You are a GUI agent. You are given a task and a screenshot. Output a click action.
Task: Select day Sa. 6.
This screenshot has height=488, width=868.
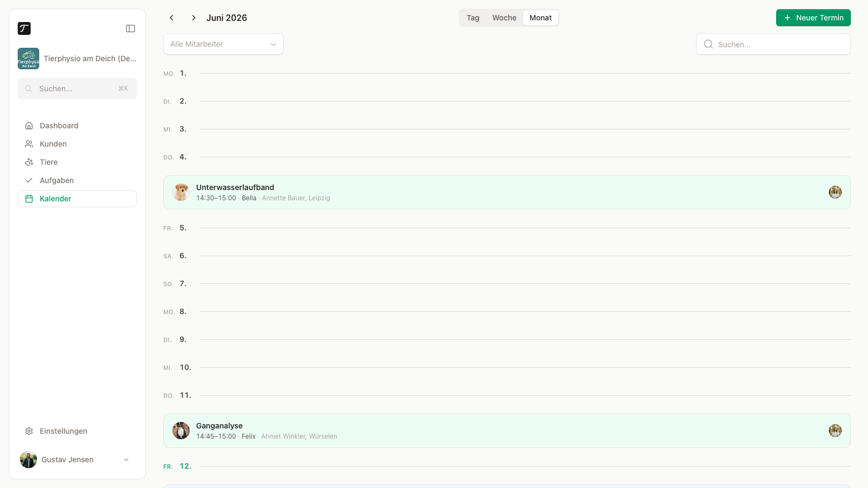click(x=175, y=256)
